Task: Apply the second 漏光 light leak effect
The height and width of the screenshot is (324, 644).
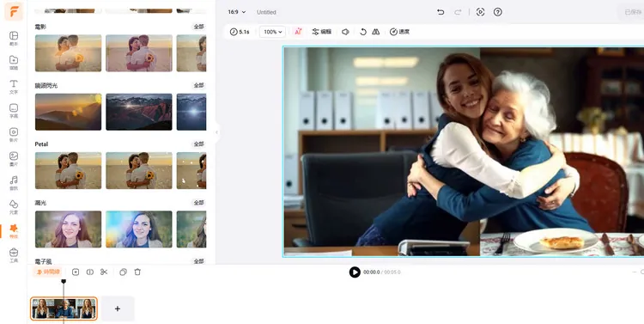Action: pos(139,229)
